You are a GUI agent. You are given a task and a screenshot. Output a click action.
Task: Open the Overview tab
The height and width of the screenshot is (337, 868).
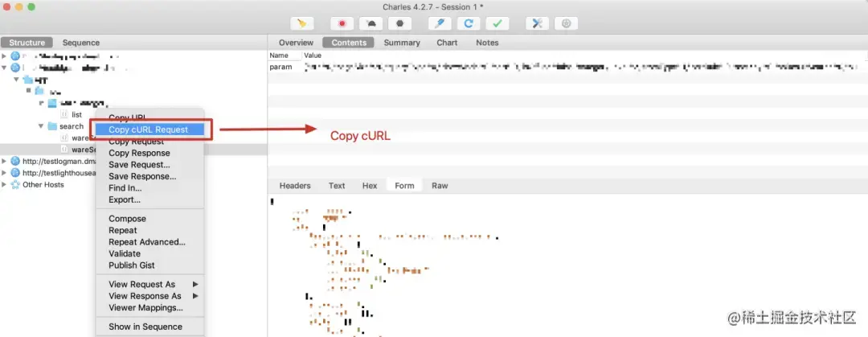[296, 43]
